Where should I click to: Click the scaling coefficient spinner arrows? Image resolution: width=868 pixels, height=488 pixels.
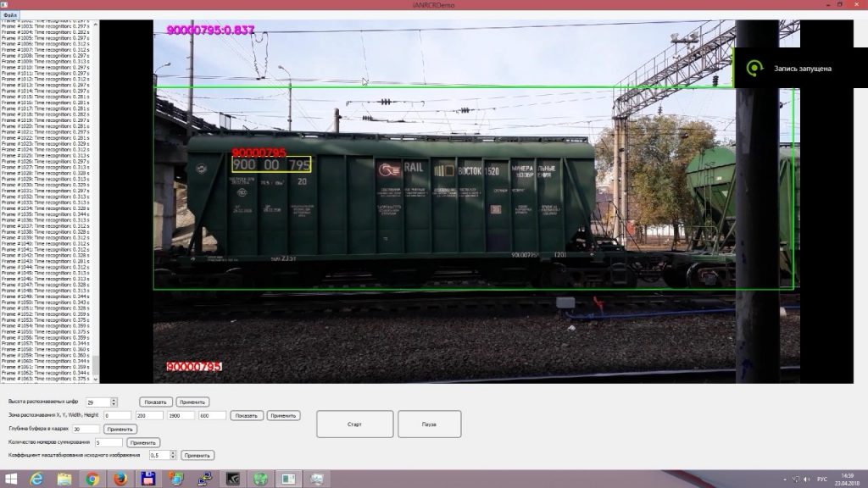point(173,455)
